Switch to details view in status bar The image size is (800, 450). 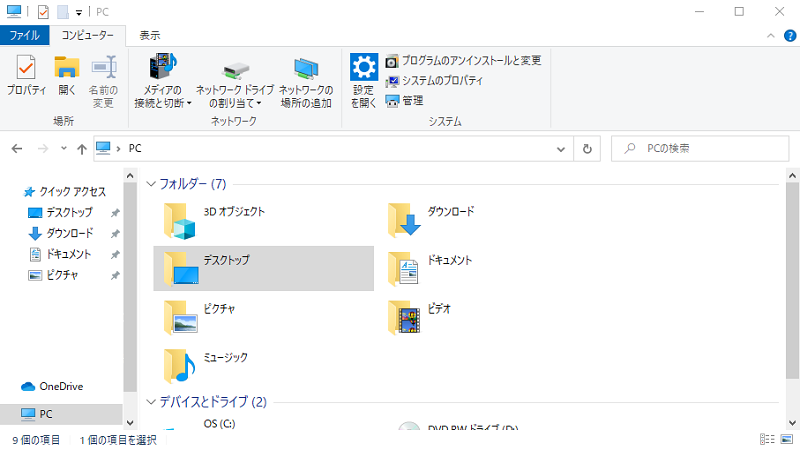[x=767, y=439]
